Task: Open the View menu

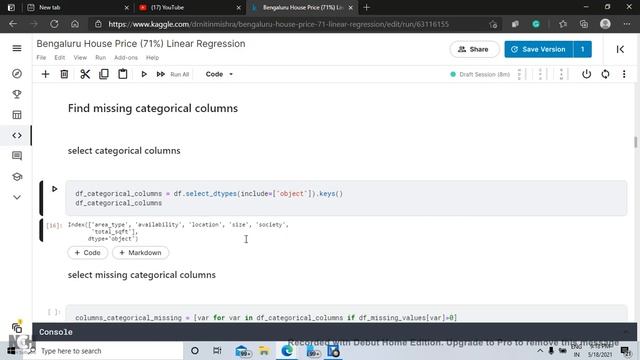Action: point(80,58)
